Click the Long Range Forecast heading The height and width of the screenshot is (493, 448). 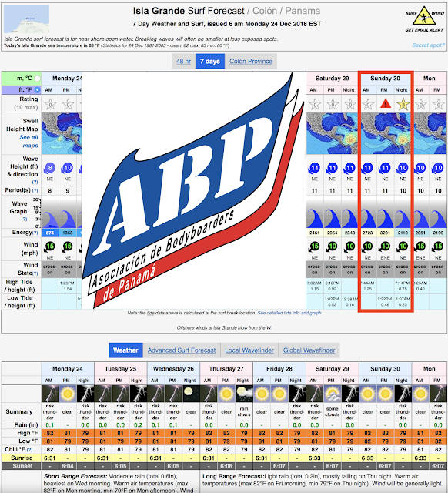tap(233, 476)
